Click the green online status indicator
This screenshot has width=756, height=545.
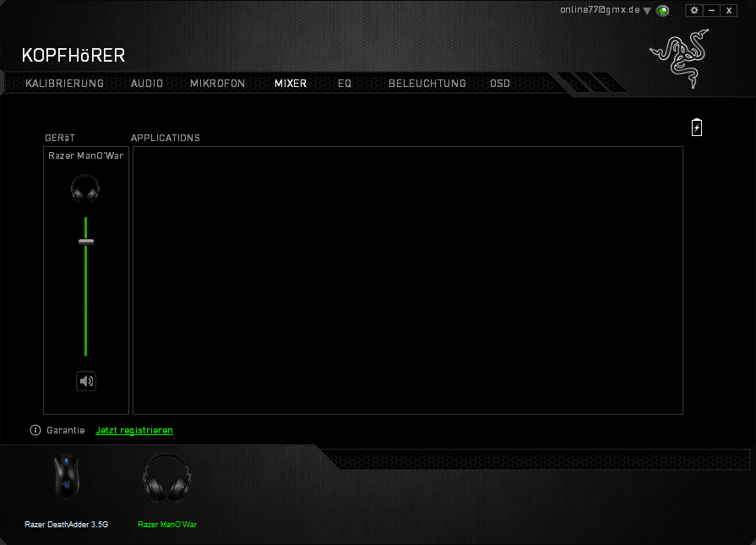pos(663,10)
